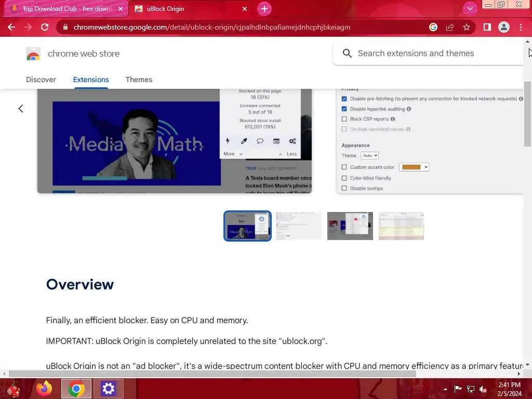The width and height of the screenshot is (532, 399).
Task: Show hidden tray icons arrow
Action: pos(445,389)
